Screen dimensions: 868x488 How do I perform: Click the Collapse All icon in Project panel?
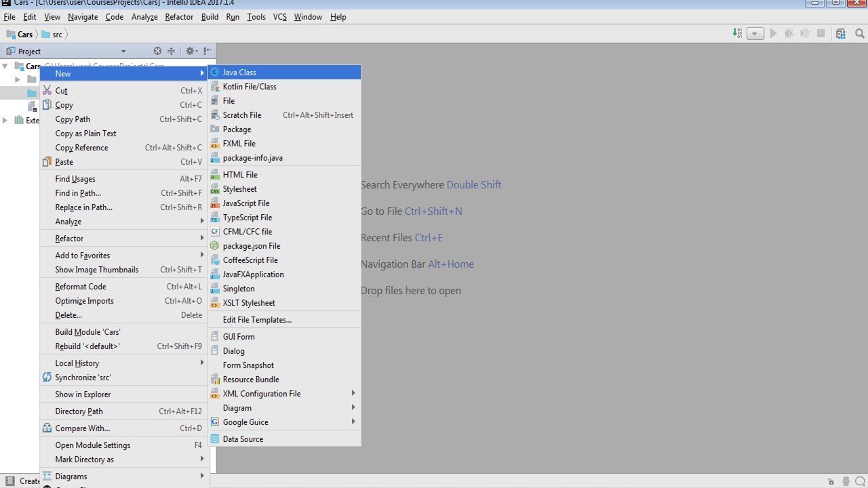[172, 51]
